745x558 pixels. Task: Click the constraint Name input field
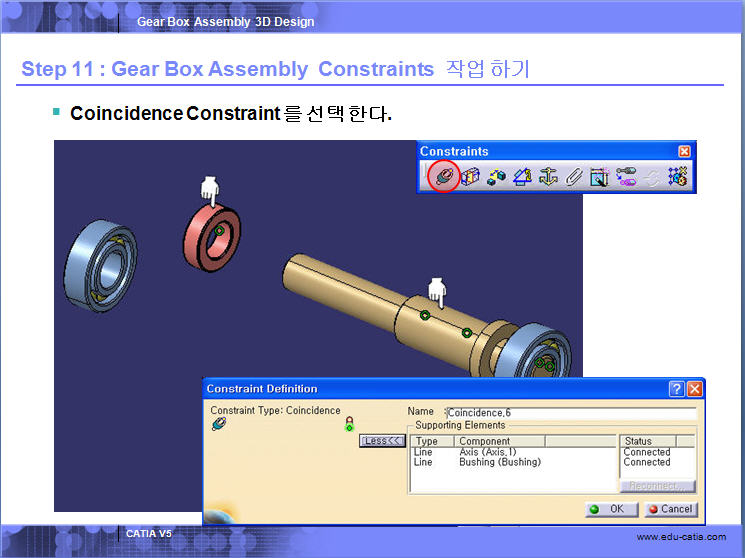pyautogui.click(x=570, y=412)
